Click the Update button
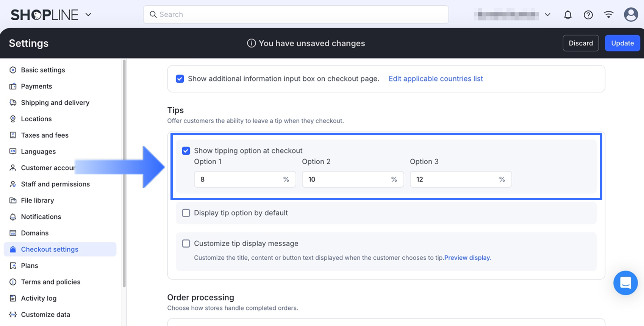This screenshot has width=644, height=326. click(x=622, y=43)
